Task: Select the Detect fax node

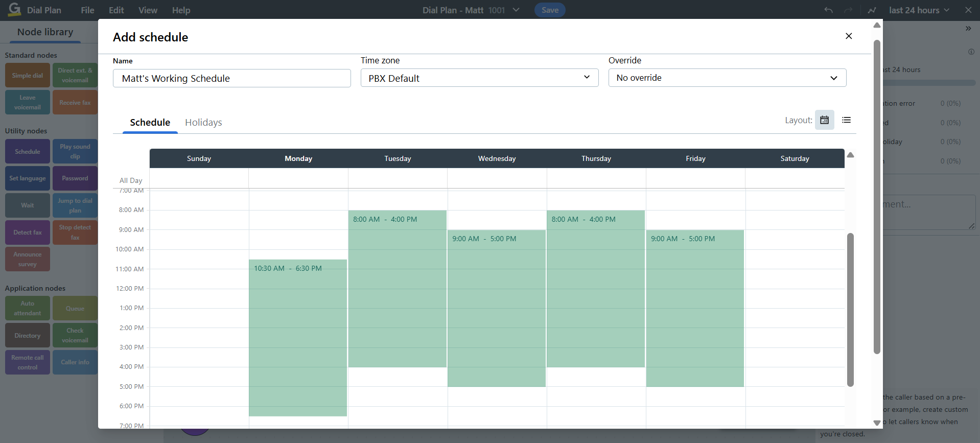Action: [x=28, y=232]
